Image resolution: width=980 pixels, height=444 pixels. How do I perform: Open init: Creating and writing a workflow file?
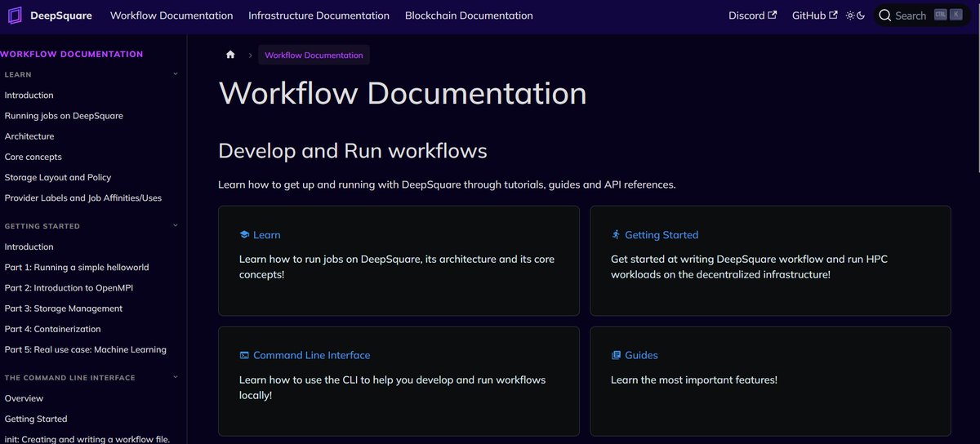point(87,439)
